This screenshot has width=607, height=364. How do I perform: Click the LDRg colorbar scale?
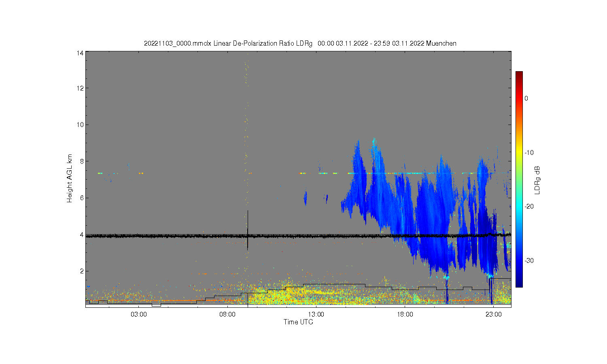pyautogui.click(x=519, y=180)
